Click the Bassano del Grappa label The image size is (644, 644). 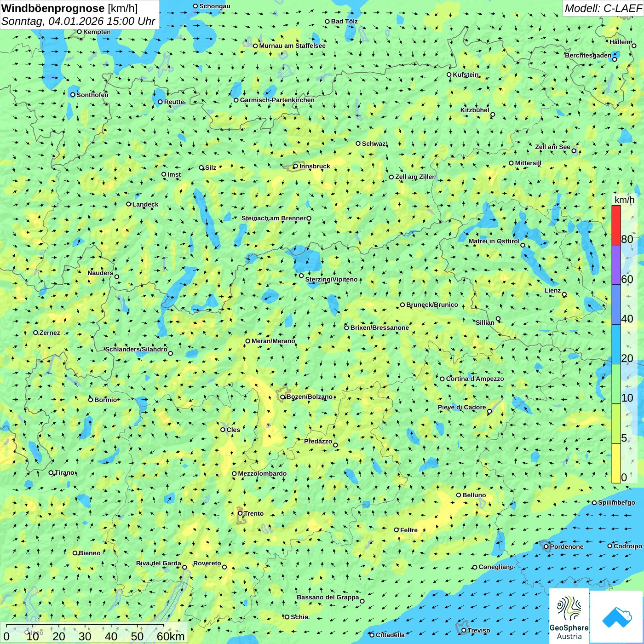coord(328,597)
